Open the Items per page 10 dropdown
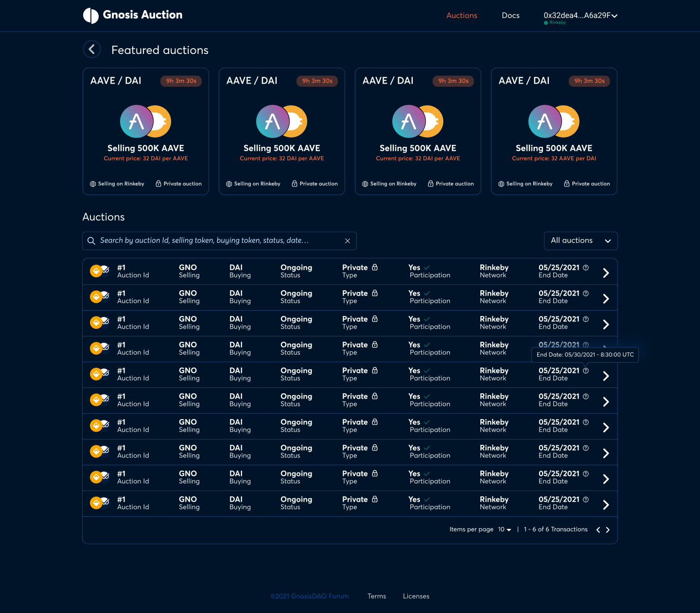The image size is (700, 613). point(505,529)
